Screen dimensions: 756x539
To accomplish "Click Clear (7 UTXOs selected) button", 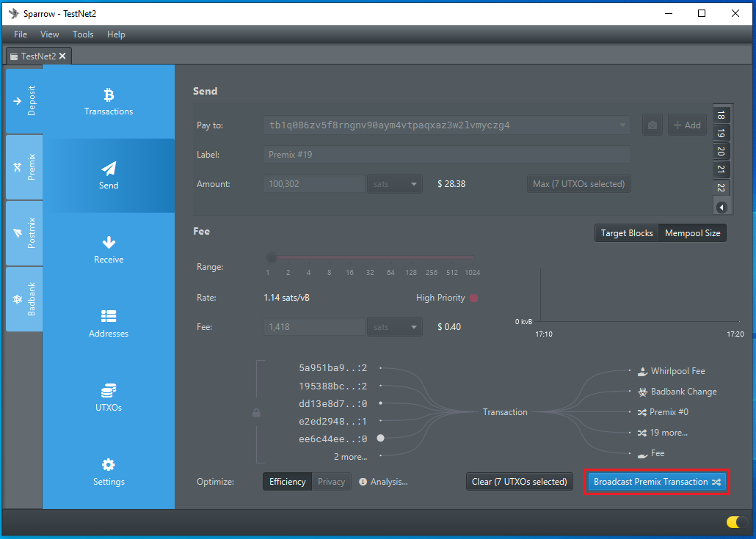I will click(x=519, y=482).
